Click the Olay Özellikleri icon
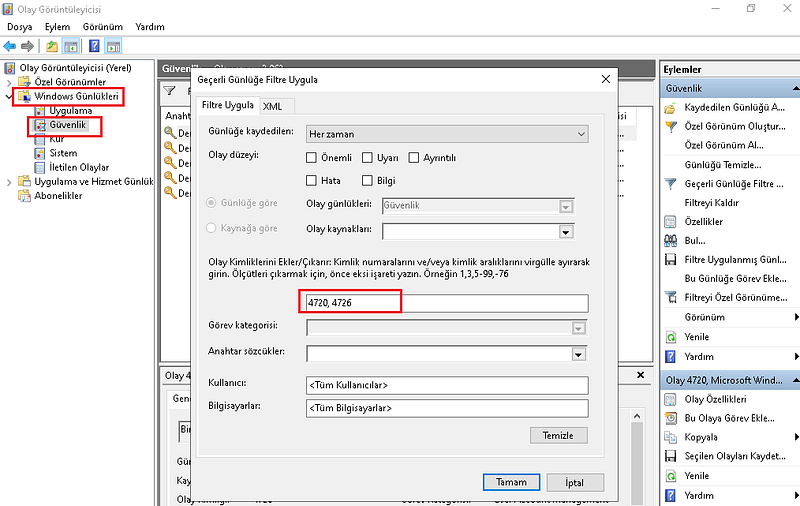This screenshot has height=506, width=800. [670, 399]
